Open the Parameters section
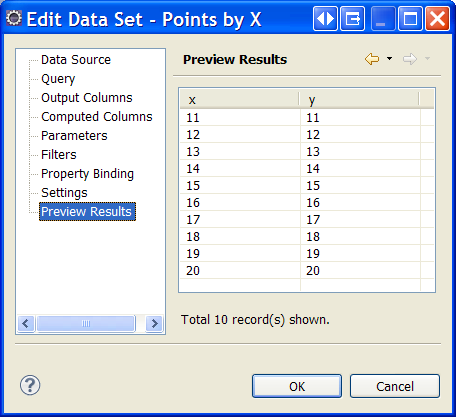Screen dimensions: 456x417 pos(74,136)
